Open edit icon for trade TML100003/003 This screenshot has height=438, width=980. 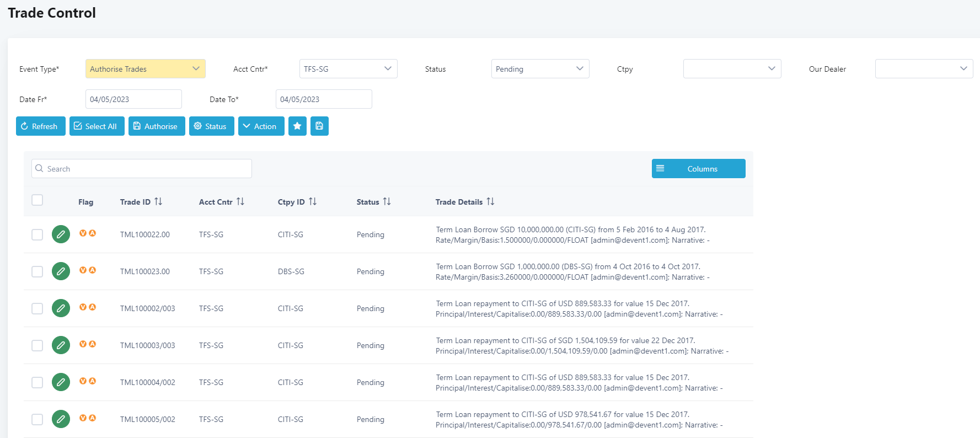(x=61, y=345)
